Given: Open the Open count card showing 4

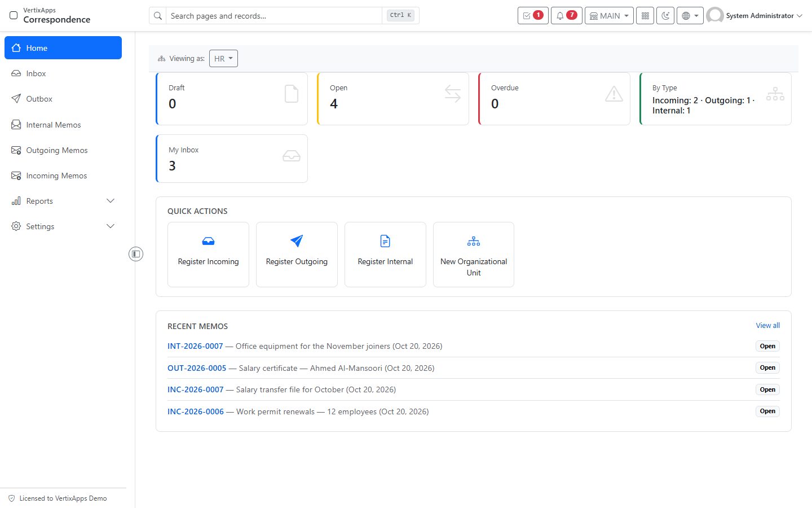Looking at the screenshot, I should coord(393,99).
